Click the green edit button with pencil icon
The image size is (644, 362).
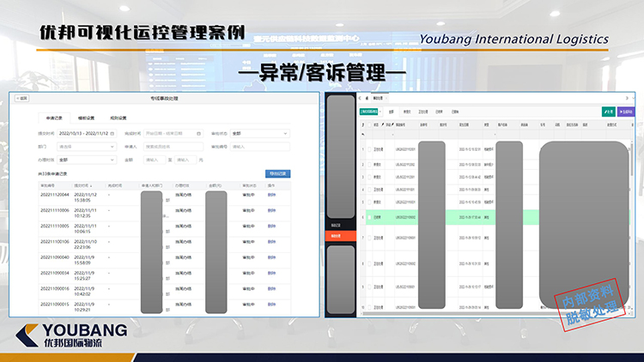(x=608, y=112)
